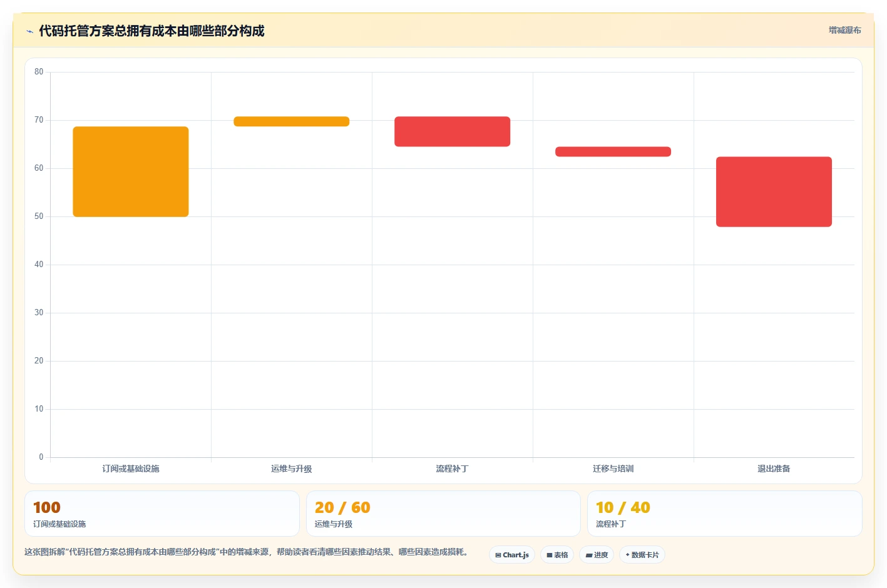Click the y-axis tick label 10

tap(39, 409)
